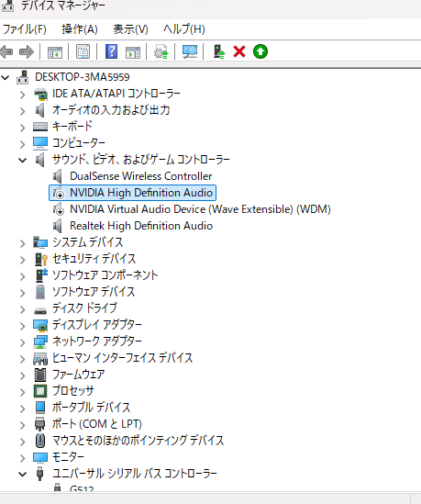Click the Update driver gear icon
The width and height of the screenshot is (421, 504).
[161, 51]
